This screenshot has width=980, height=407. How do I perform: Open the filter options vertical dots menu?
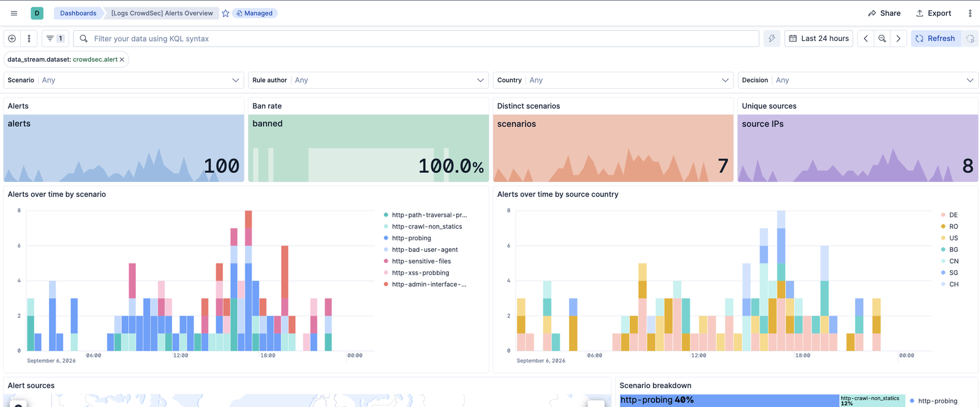point(29,38)
